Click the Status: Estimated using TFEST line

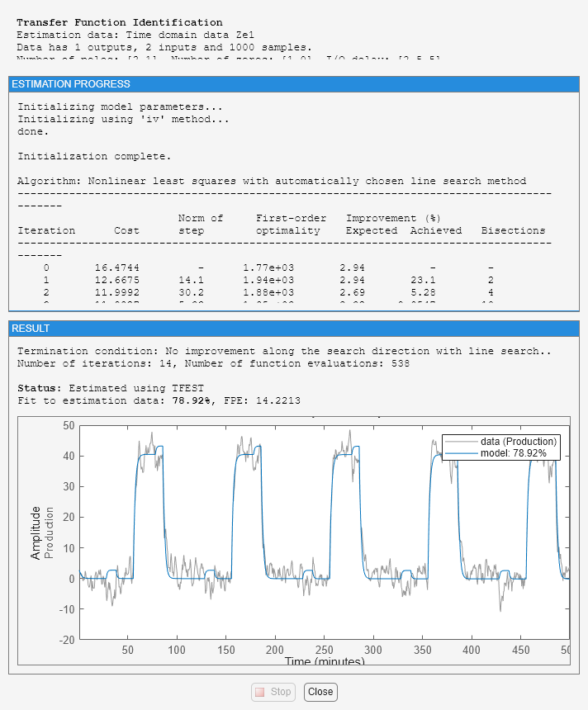[111, 389]
